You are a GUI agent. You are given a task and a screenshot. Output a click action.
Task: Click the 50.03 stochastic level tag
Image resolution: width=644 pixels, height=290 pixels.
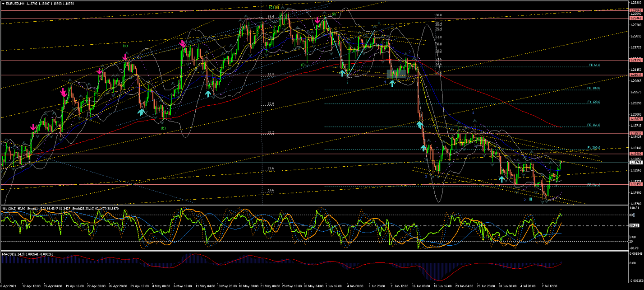pos(635,225)
